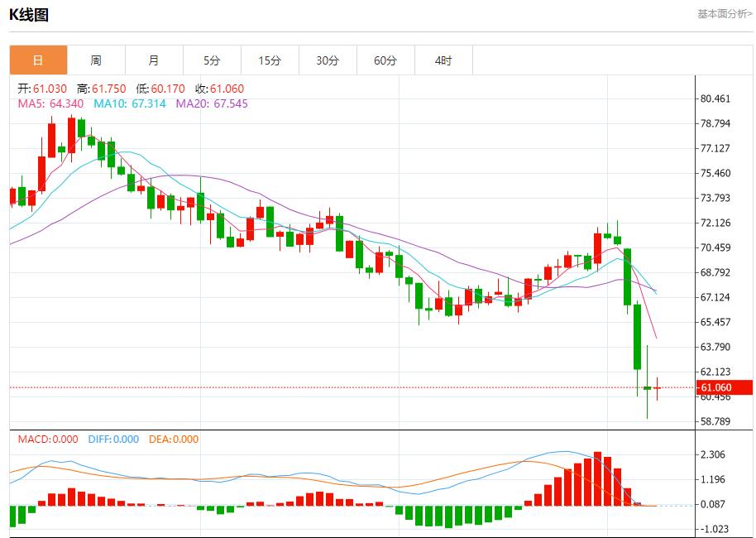Choose the 15分 interval tab
This screenshot has height=538, width=756.
point(270,60)
